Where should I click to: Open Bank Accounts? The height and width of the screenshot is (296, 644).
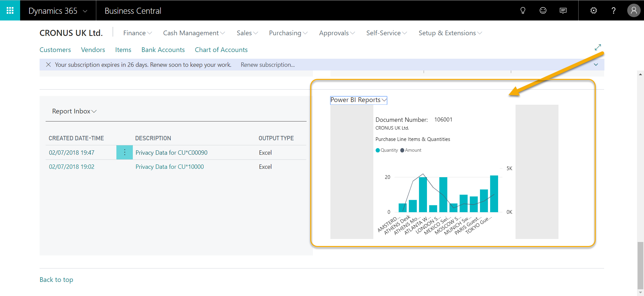(163, 50)
